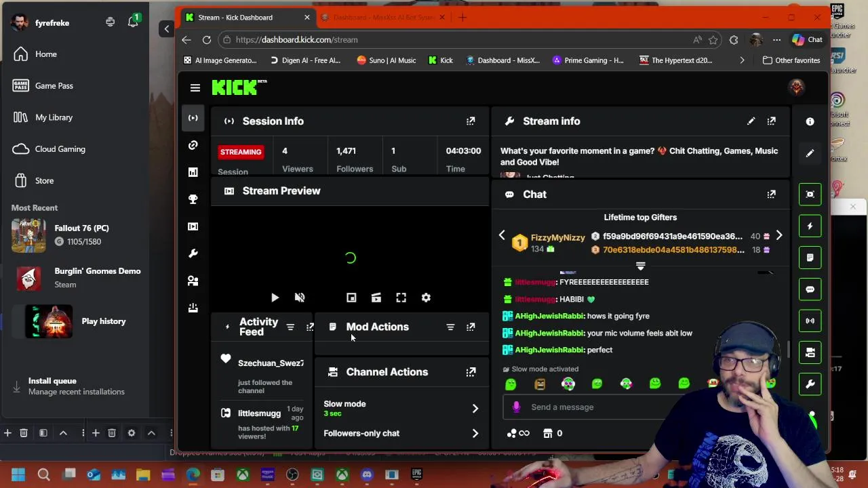Open the bar-chart analytics icon in Kick sidebar
Viewport: 868px width, 488px height.
(x=193, y=172)
